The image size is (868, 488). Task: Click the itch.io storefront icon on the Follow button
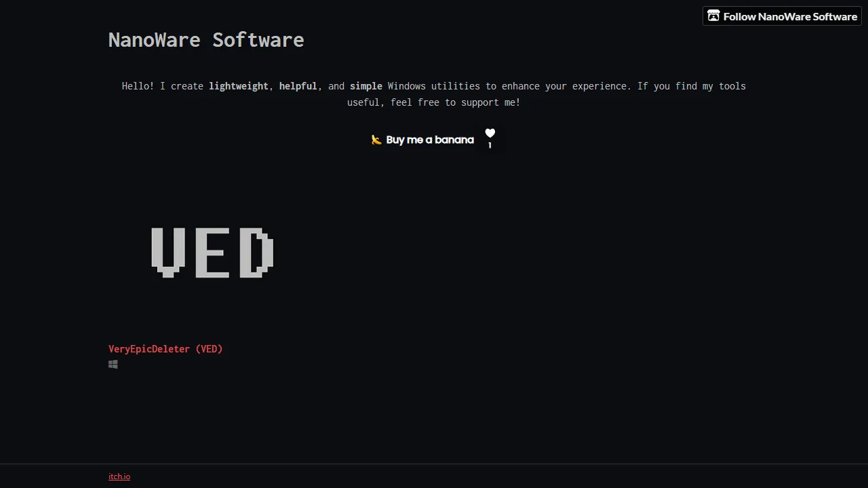(713, 16)
